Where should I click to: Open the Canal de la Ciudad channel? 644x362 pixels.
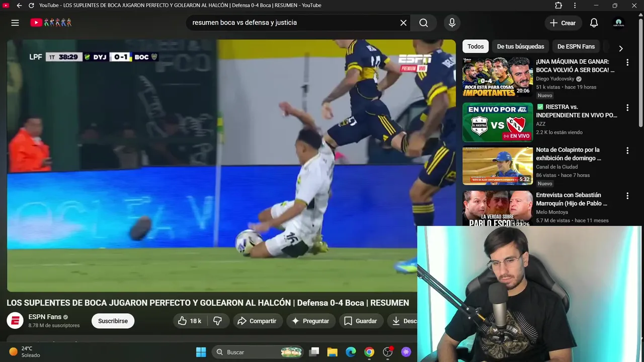pos(556,167)
